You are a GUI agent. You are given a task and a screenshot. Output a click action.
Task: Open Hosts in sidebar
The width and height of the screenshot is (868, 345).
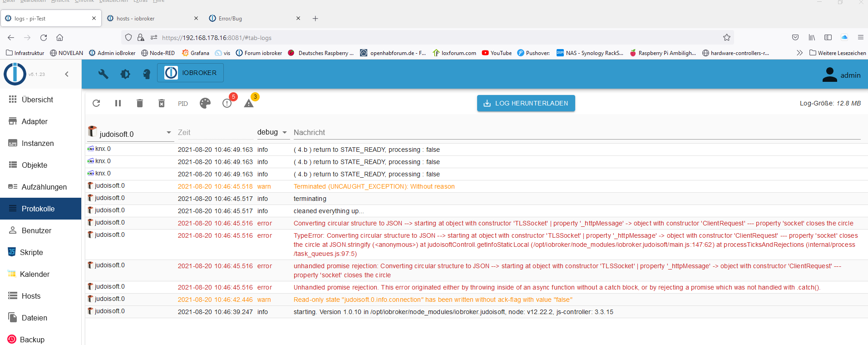41,296
